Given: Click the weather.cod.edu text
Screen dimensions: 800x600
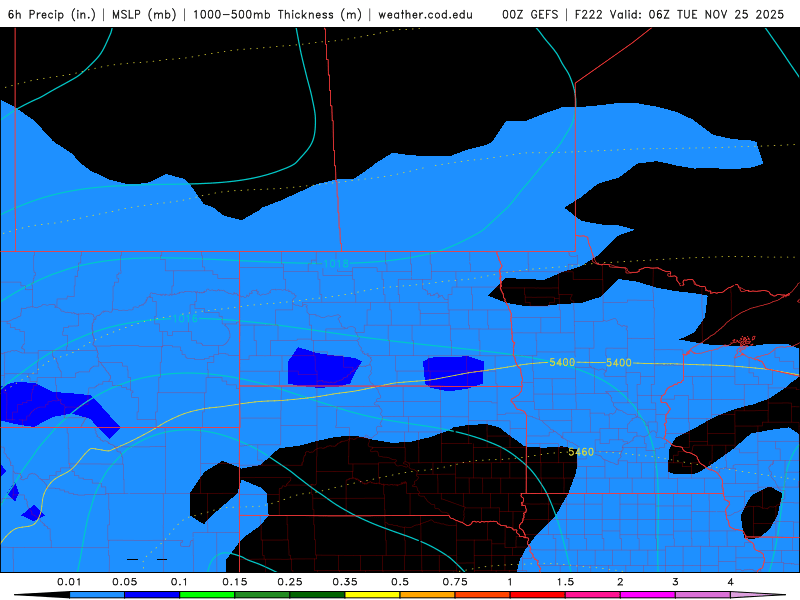Looking at the screenshot, I should click(x=425, y=14).
